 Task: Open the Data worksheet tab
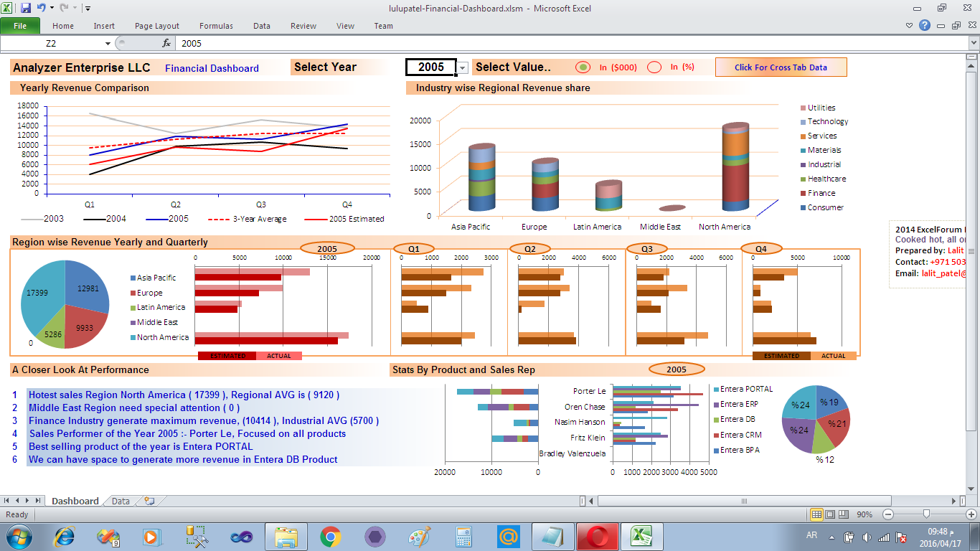pos(121,501)
